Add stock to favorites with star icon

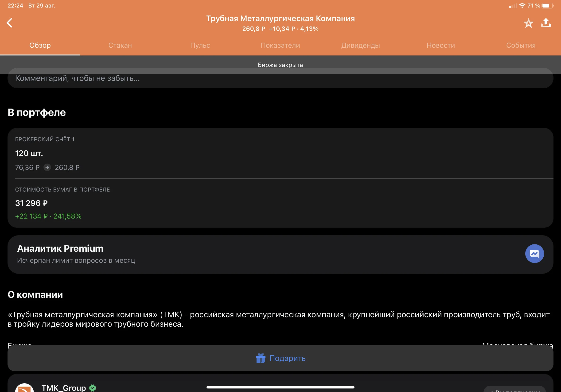(x=528, y=23)
